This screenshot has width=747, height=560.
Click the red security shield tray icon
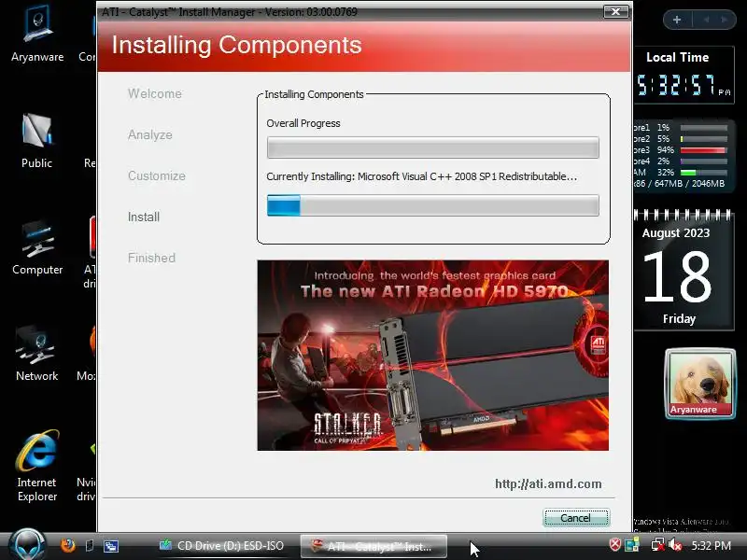pos(615,544)
